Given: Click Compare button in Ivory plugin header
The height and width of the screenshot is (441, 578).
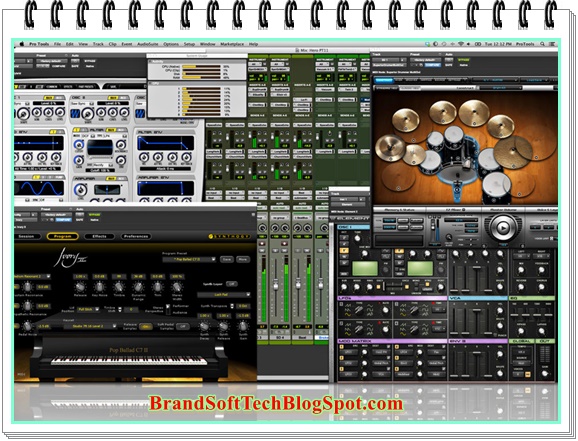Looking at the screenshot, I should pyautogui.click(x=63, y=219).
